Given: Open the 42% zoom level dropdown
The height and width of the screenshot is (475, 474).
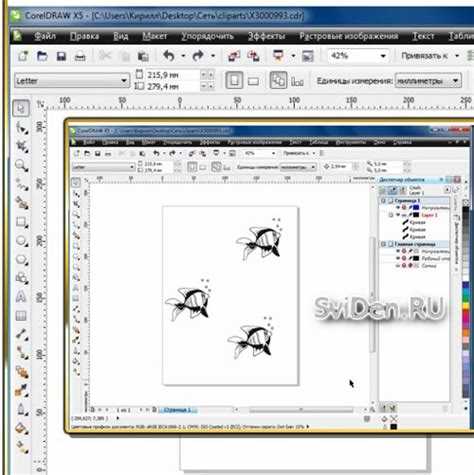Looking at the screenshot, I should [x=383, y=56].
